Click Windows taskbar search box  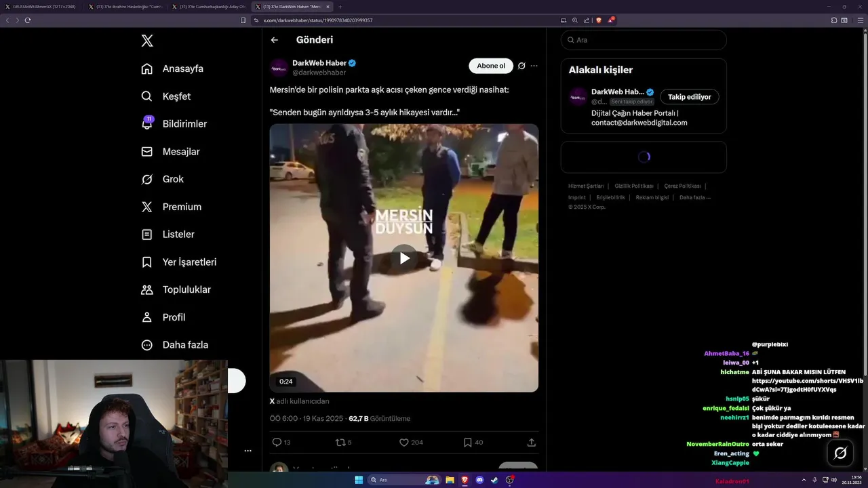tap(404, 480)
